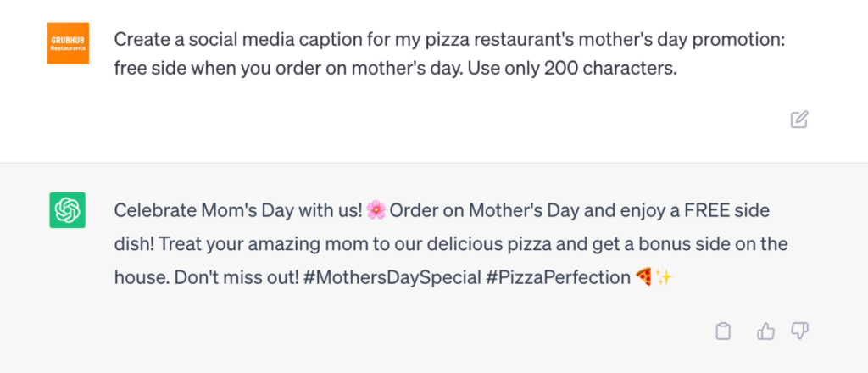Click "Celebrate Mom's Day with us!" text
Screen dimensions: 868x373
tap(238, 211)
